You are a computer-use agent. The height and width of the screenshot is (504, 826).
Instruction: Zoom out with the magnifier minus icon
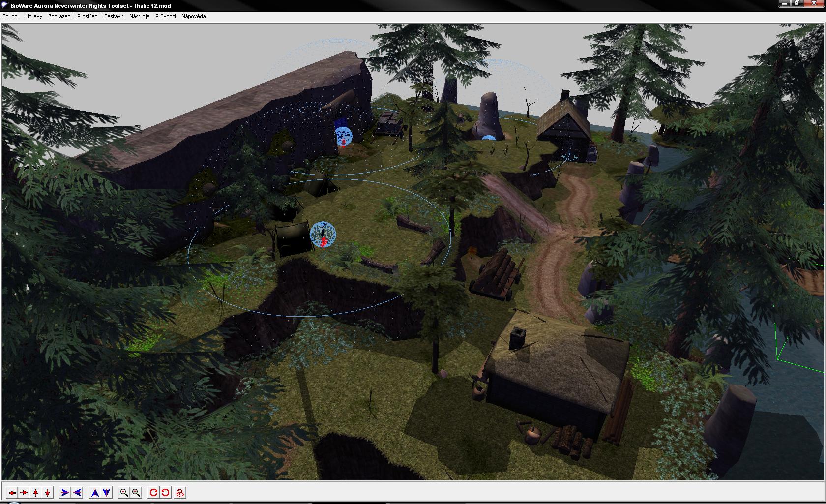136,492
